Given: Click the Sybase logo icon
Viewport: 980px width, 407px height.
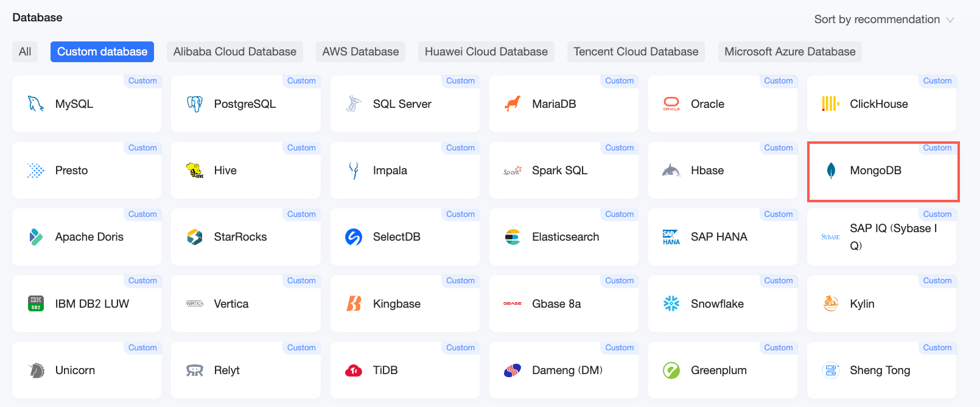Looking at the screenshot, I should point(830,237).
